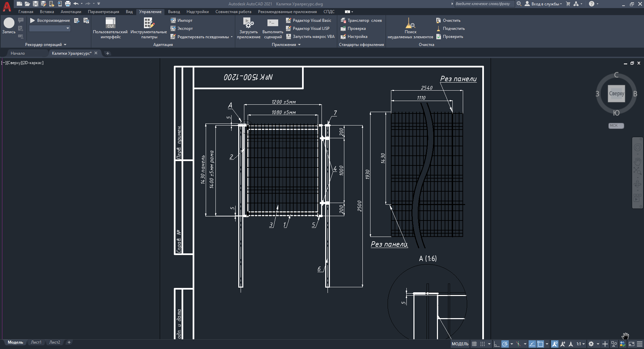Click the viewport label [Сверху]
644x349 pixels.
[14, 63]
